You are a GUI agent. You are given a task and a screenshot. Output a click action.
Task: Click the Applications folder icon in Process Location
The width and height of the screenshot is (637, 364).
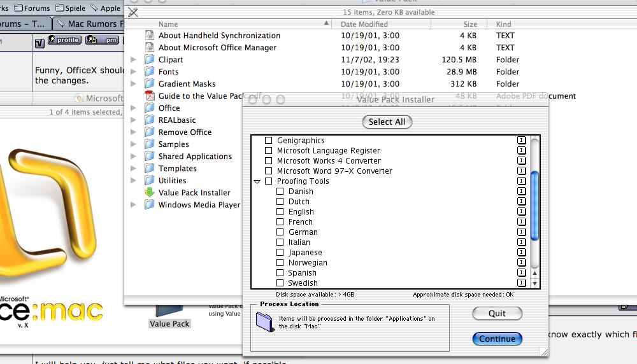click(265, 322)
